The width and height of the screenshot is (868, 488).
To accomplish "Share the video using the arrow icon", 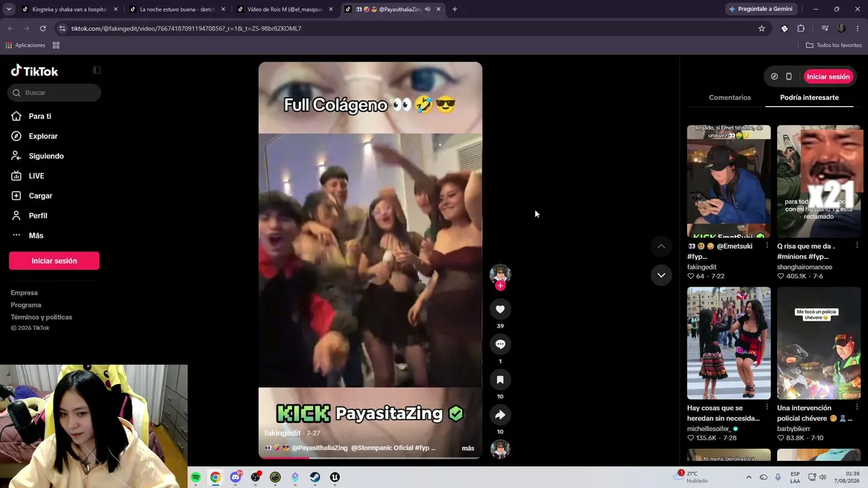I will (500, 415).
